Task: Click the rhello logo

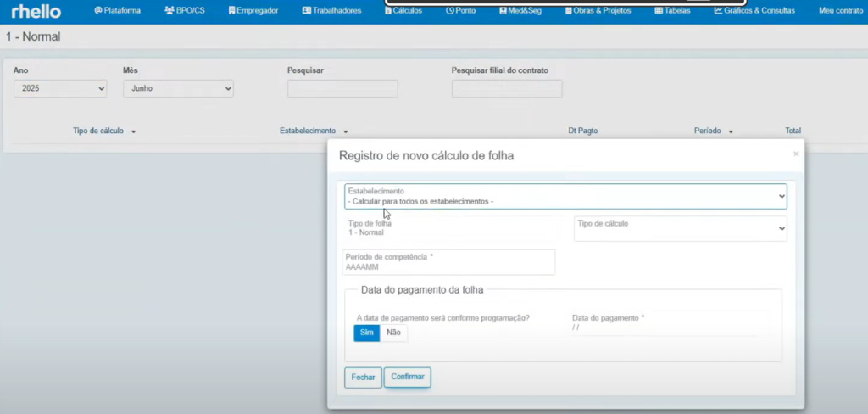Action: coord(36,11)
